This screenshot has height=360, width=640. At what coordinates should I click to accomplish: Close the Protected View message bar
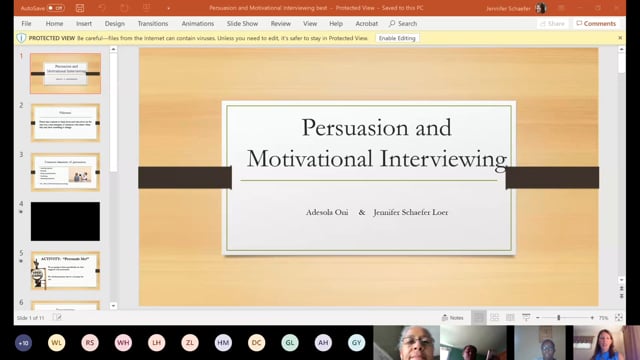[620, 38]
